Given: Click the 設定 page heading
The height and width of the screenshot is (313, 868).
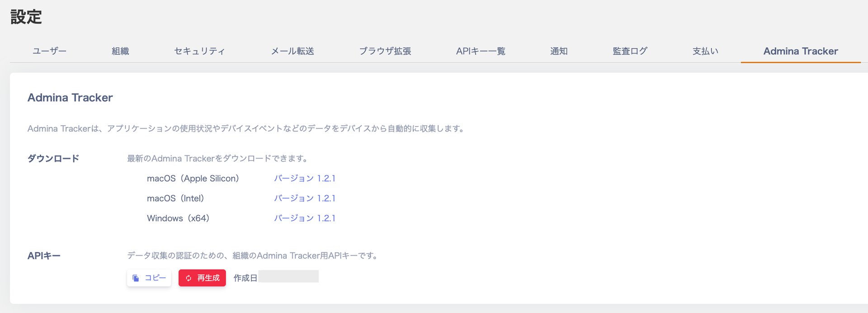Looking at the screenshot, I should coord(26,17).
